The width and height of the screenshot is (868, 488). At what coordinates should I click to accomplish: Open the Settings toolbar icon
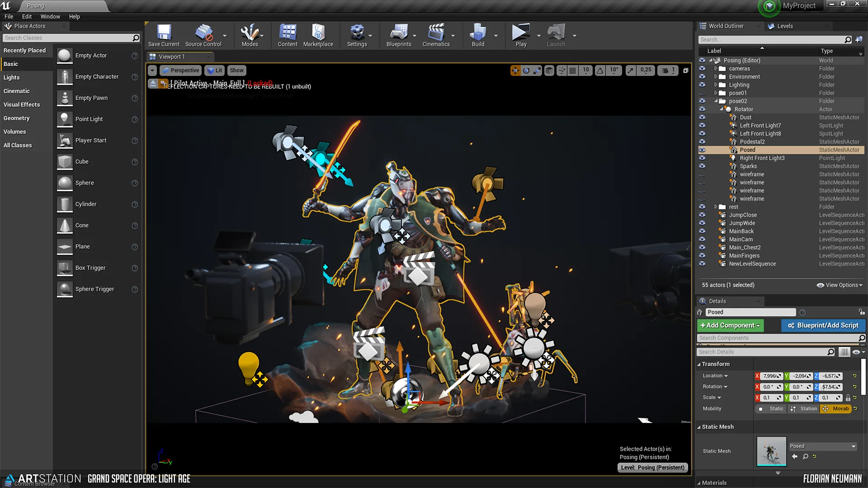pos(357,35)
